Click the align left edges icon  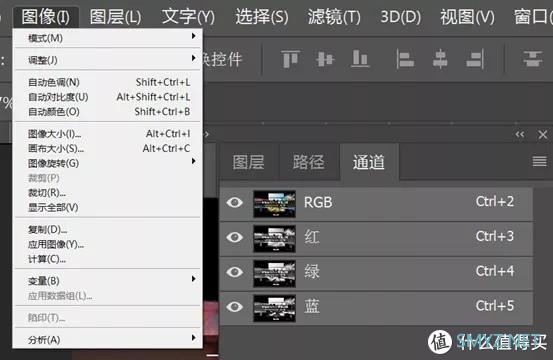pos(405,59)
